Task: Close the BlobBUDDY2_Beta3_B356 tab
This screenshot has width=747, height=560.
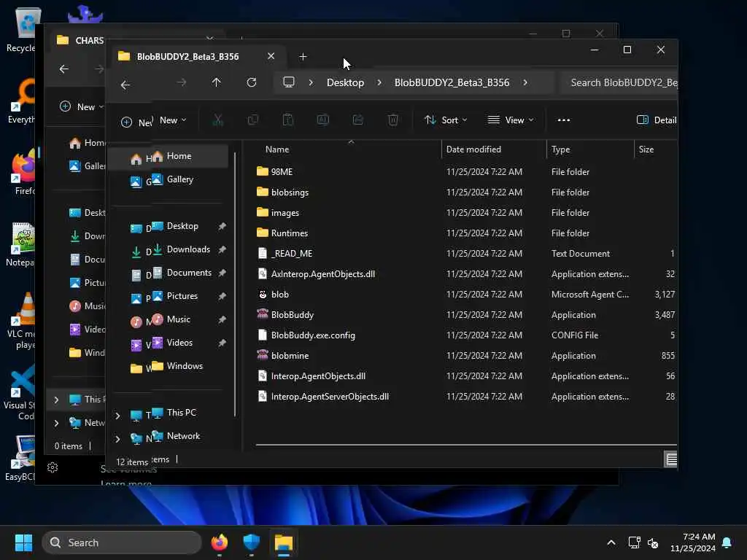Action: (x=271, y=56)
